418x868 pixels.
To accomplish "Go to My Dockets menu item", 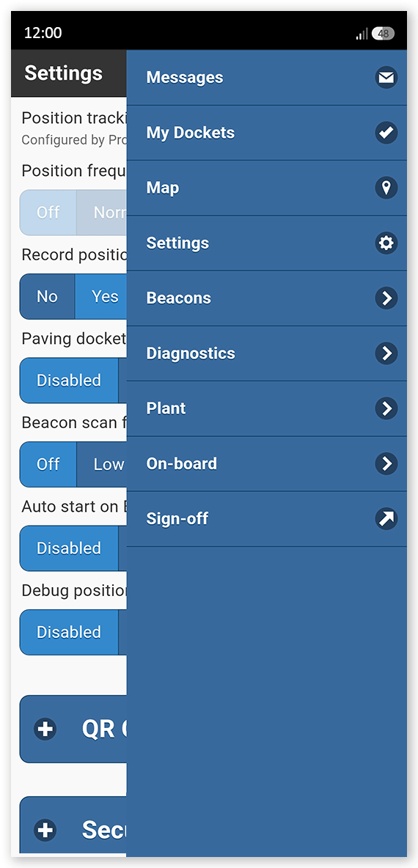I will pyautogui.click(x=267, y=133).
